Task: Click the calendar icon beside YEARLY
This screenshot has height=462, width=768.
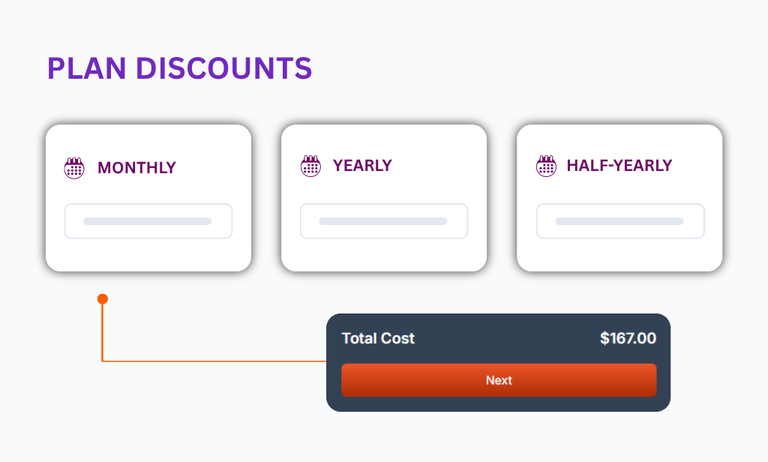Action: click(311, 166)
